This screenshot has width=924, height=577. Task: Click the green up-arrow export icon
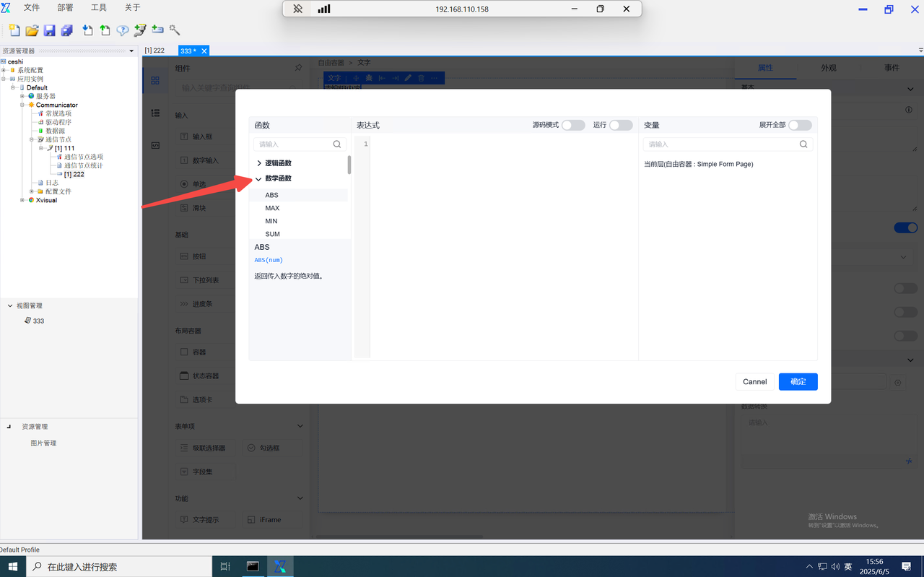point(105,30)
